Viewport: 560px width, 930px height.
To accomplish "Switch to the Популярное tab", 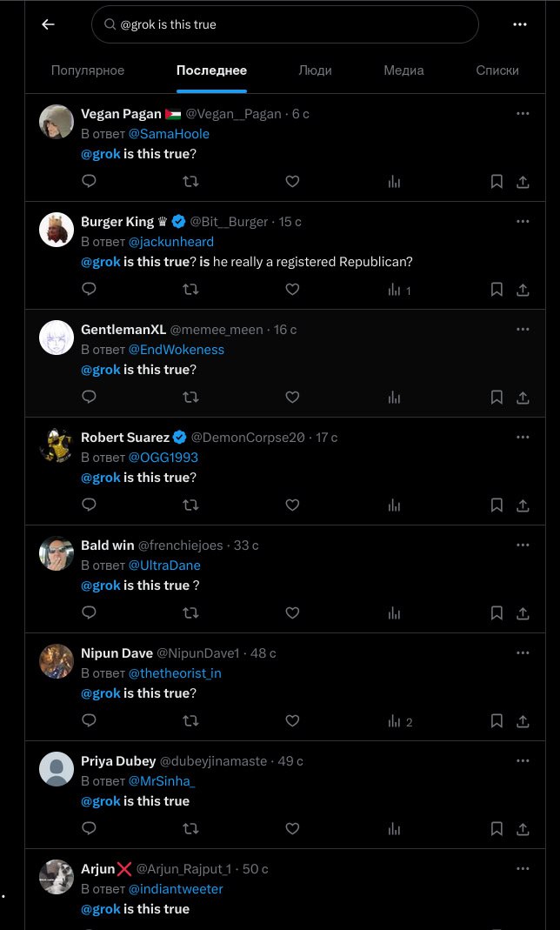I will click(x=88, y=70).
